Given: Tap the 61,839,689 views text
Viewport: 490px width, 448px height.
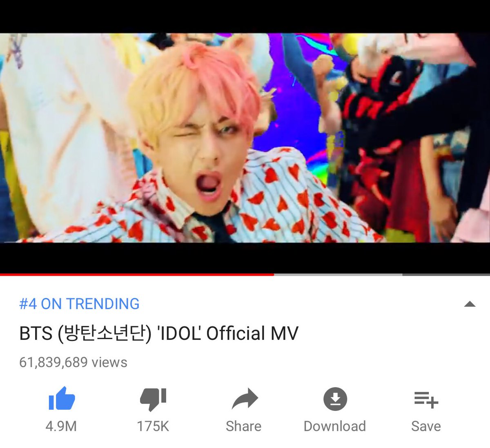Looking at the screenshot, I should click(x=73, y=362).
